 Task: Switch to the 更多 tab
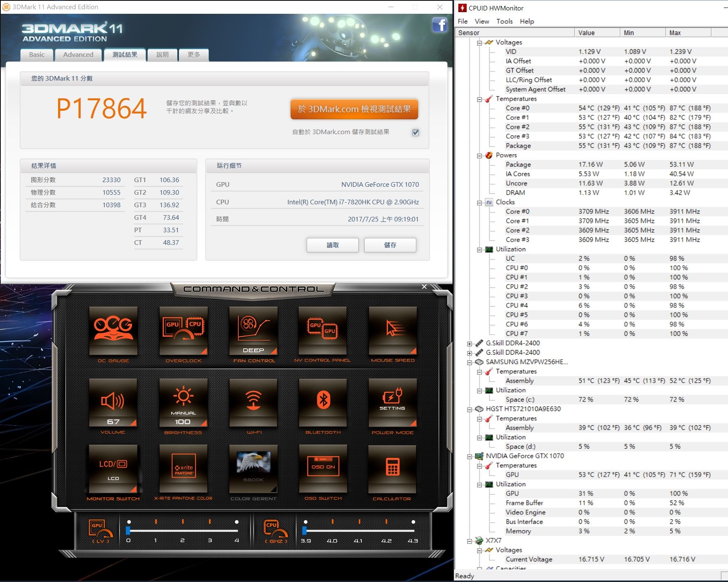[194, 55]
